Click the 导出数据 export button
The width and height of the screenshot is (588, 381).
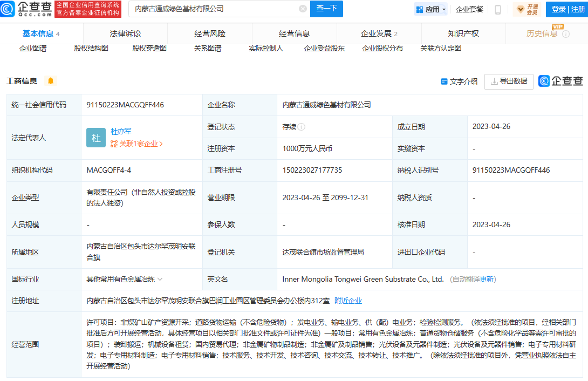509,81
